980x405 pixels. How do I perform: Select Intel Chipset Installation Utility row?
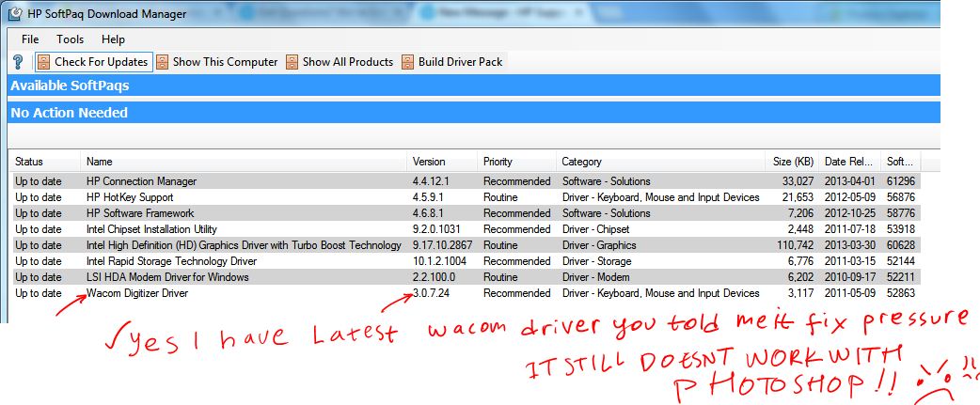point(465,229)
